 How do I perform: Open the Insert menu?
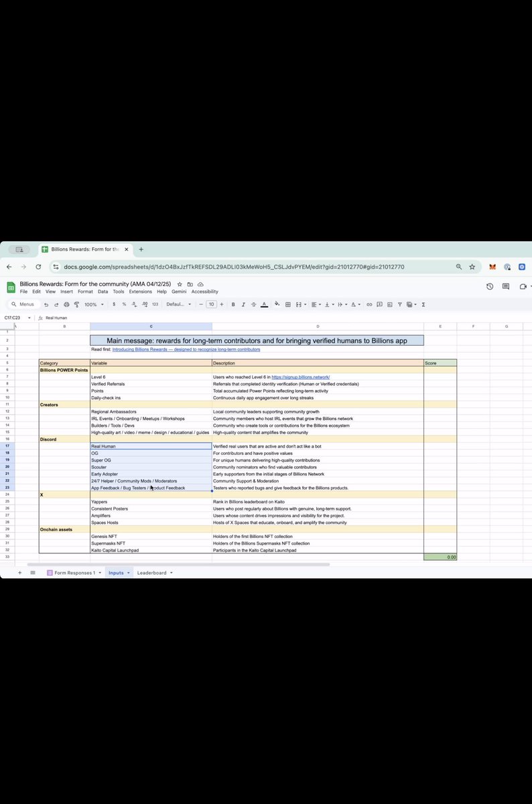tap(66, 292)
